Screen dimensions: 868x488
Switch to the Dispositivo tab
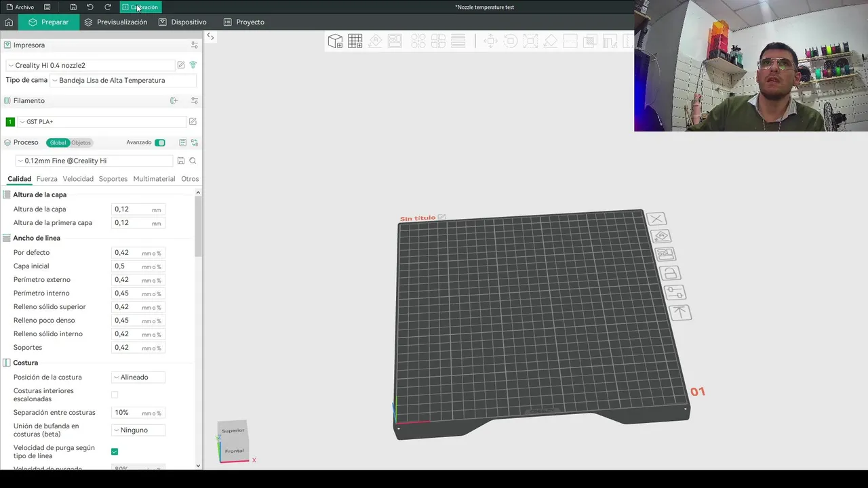182,22
